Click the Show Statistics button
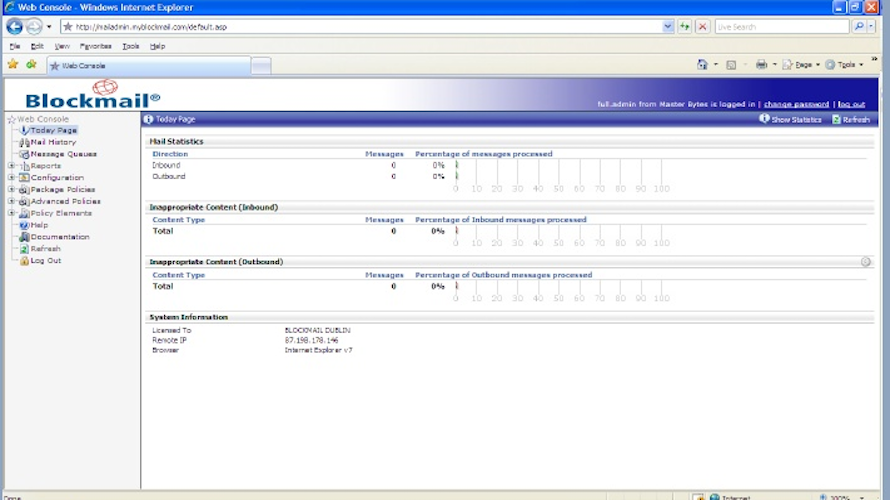The image size is (890, 500). tap(790, 119)
